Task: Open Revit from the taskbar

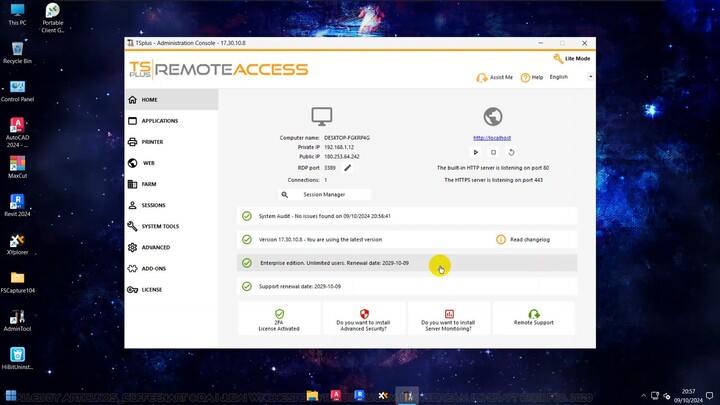Action: click(360, 396)
